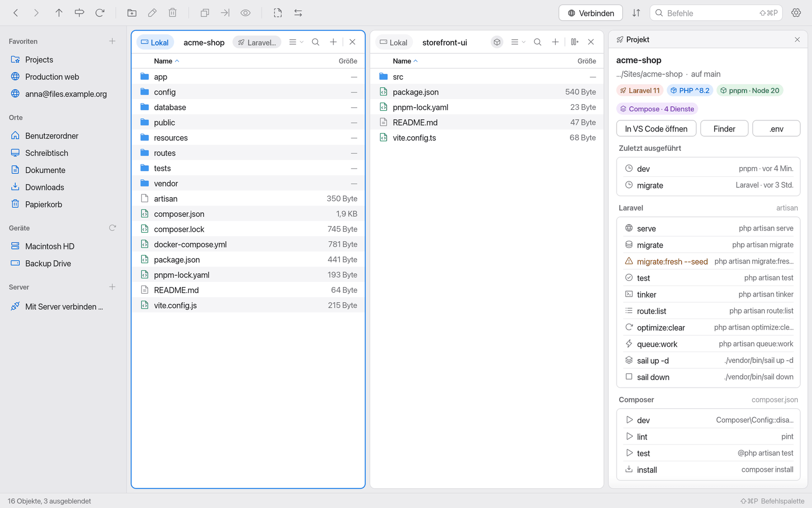Click In VS Code öffnen
Image resolution: width=812 pixels, height=508 pixels.
point(656,129)
